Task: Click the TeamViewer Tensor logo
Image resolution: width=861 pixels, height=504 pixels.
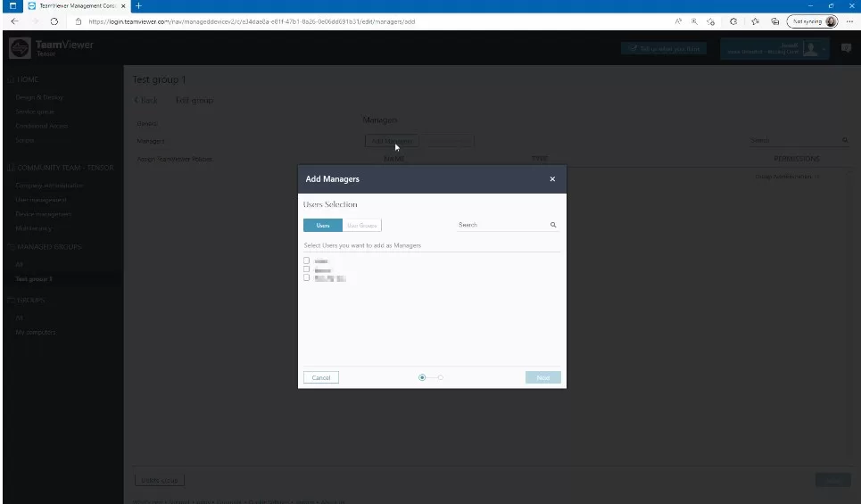Action: click(x=51, y=48)
